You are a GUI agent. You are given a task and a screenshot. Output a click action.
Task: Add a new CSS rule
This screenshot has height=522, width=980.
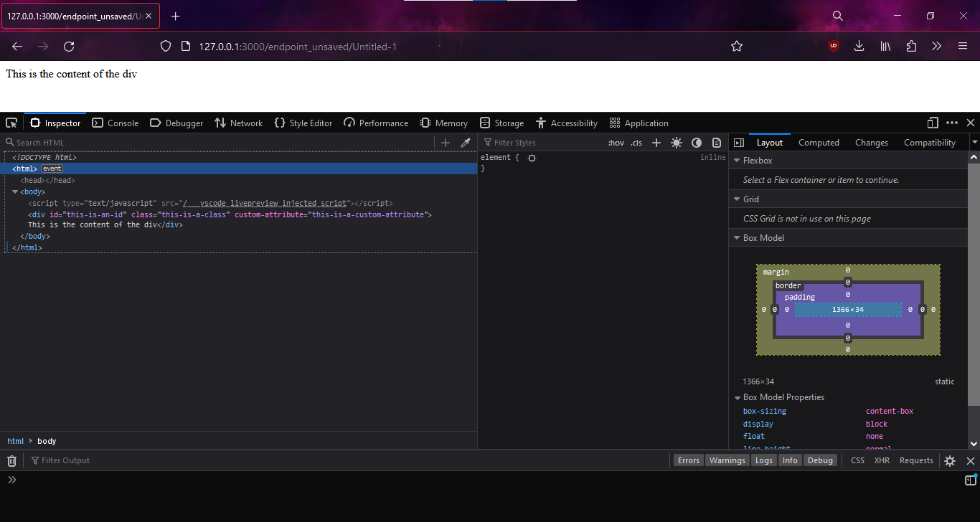(x=656, y=143)
